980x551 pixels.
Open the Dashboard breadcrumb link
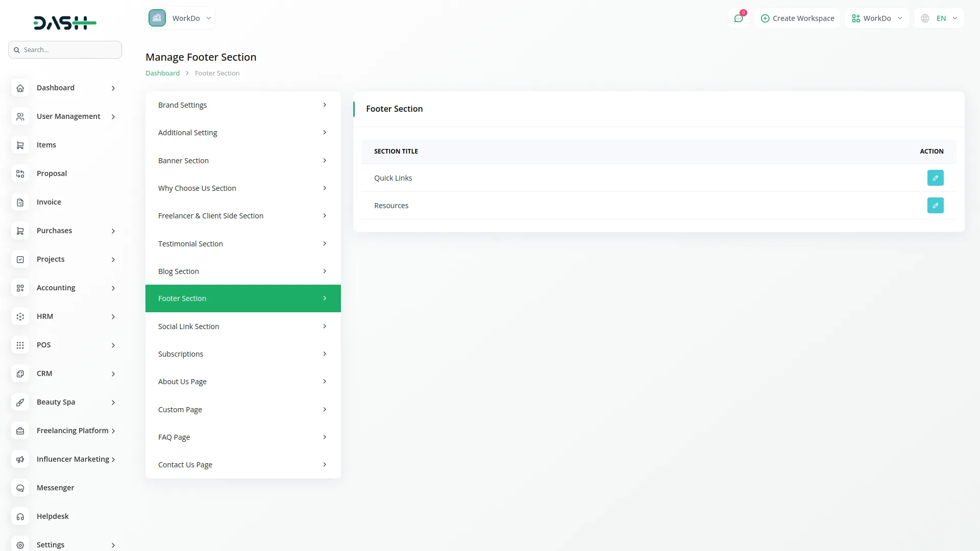pos(162,73)
